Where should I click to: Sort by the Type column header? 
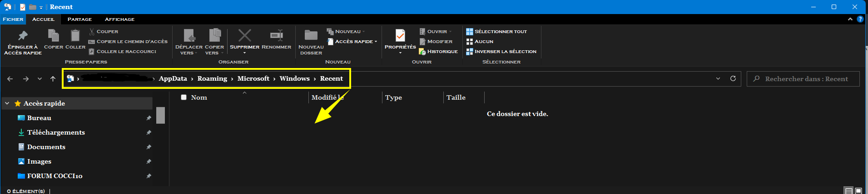(393, 97)
